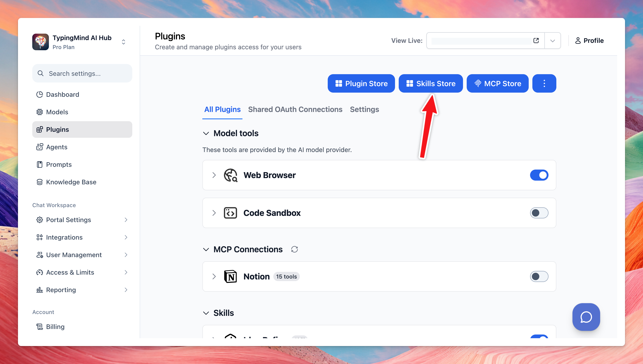Navigate to Knowledge Base
The width and height of the screenshot is (643, 364).
(x=82, y=182)
